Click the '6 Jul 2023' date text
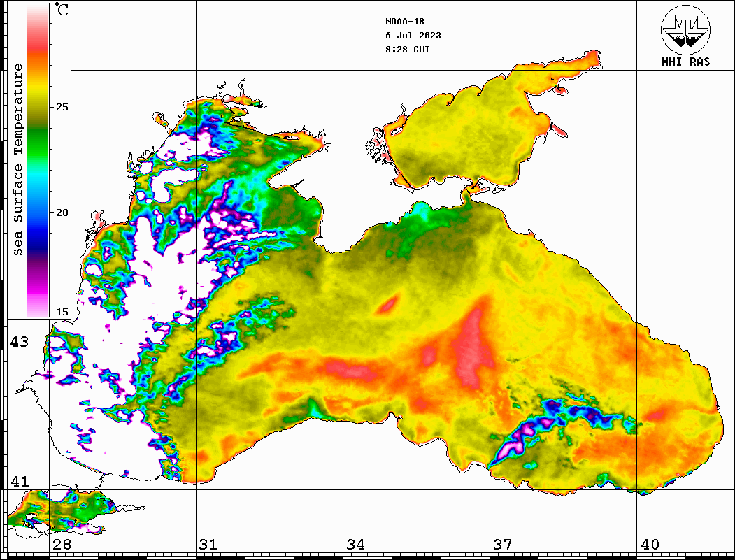The height and width of the screenshot is (560, 735). click(413, 36)
